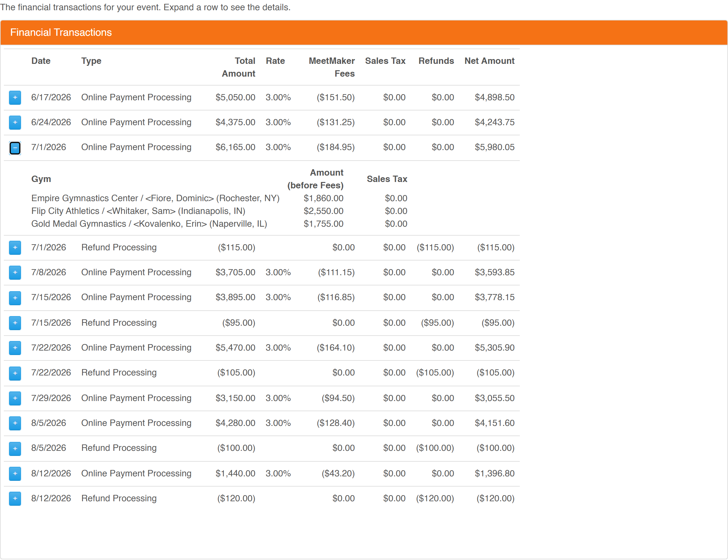Expand the 7/22/2026 Refund Processing row
Viewport: 728px width, 560px height.
15,373
